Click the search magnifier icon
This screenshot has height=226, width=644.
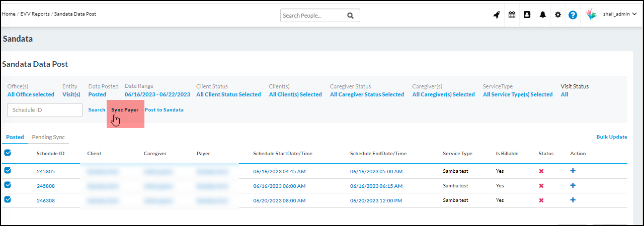[350, 16]
